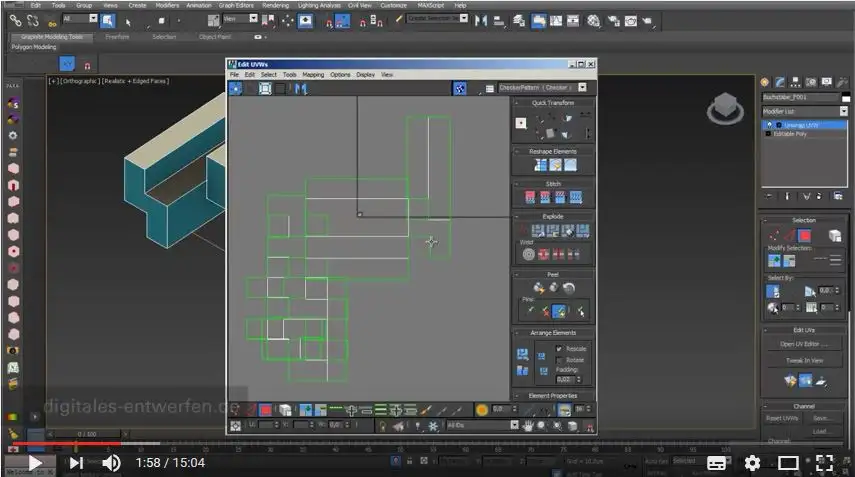Open the All IDs dropdown
The image size is (855, 477).
(x=514, y=425)
